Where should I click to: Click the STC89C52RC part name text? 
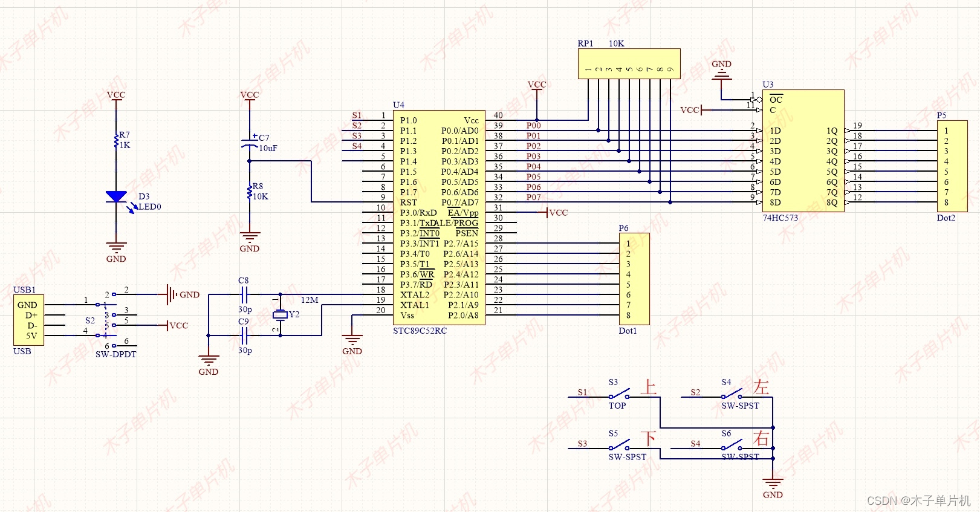420,331
